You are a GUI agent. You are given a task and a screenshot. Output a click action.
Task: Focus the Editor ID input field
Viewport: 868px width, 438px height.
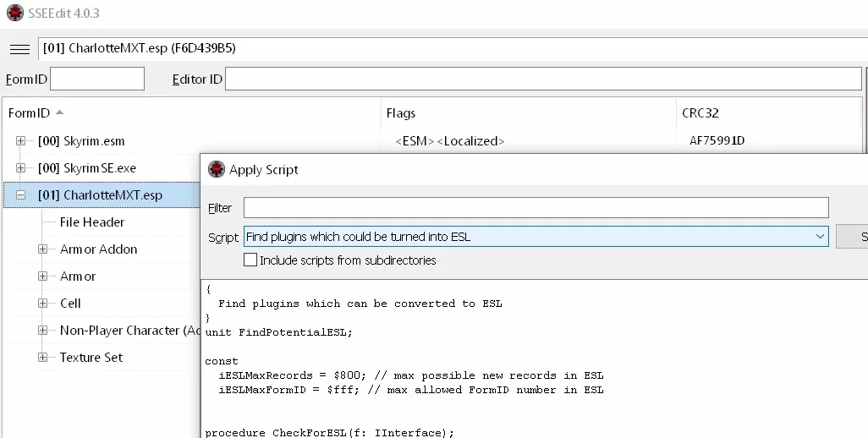point(543,79)
